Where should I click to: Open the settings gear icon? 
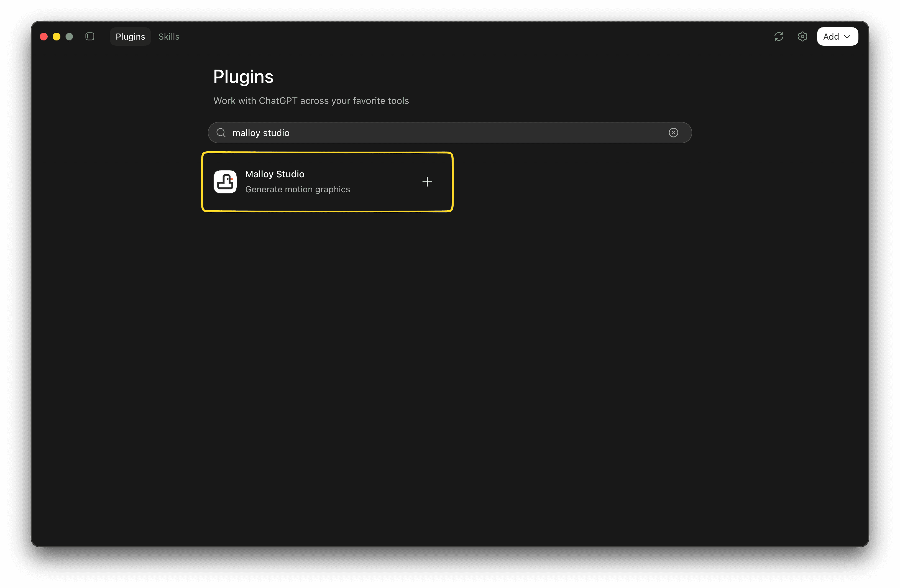[802, 37]
